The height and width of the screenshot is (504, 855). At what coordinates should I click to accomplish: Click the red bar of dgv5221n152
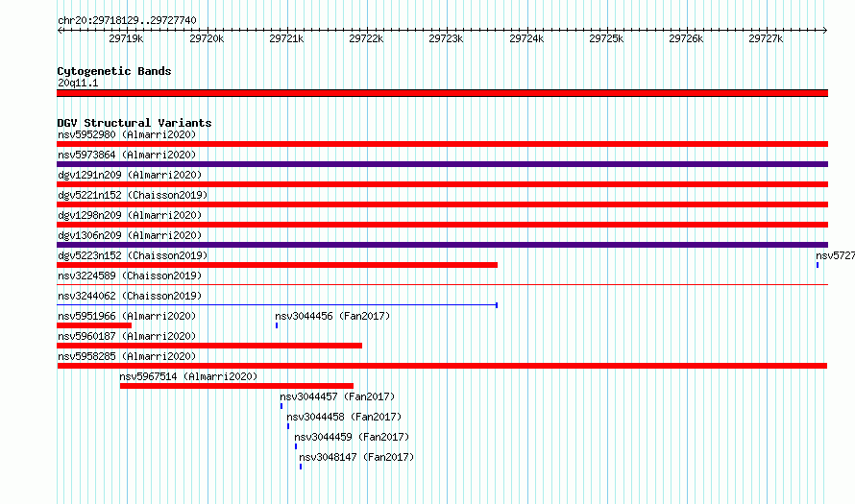tap(442, 204)
